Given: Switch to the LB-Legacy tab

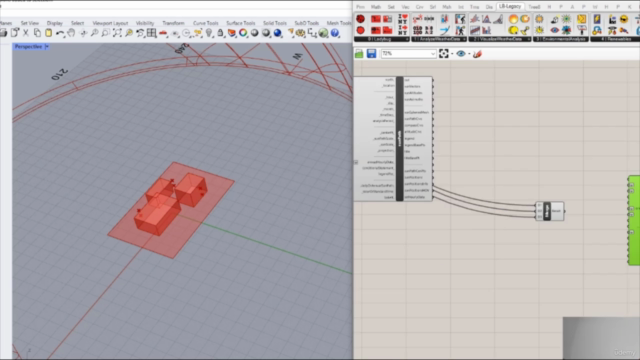Looking at the screenshot, I should [x=510, y=7].
